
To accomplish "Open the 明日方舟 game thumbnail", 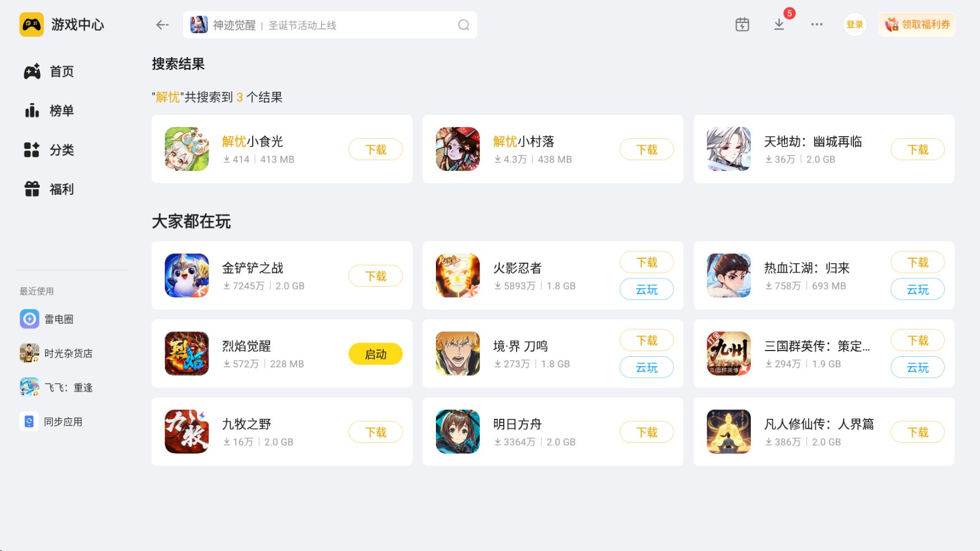I will coord(458,431).
